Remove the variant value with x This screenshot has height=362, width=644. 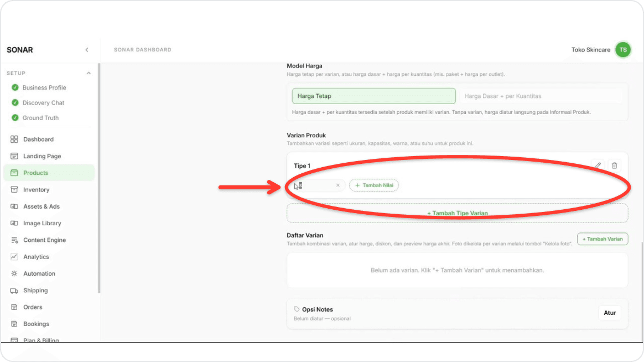pyautogui.click(x=337, y=185)
